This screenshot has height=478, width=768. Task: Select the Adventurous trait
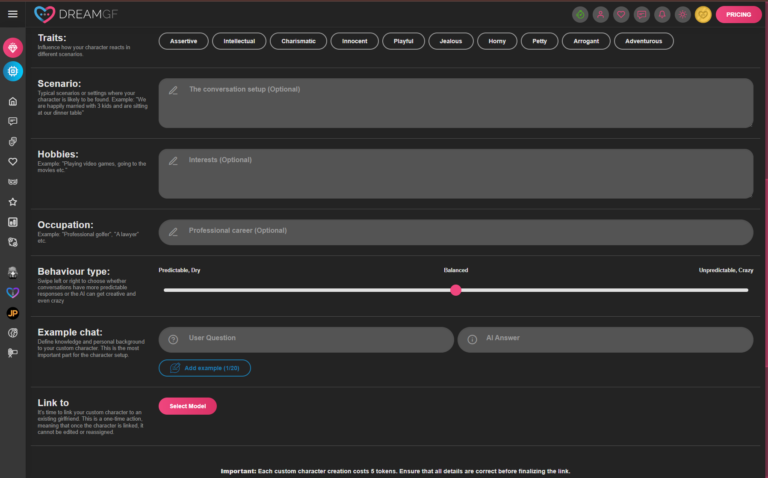point(643,41)
